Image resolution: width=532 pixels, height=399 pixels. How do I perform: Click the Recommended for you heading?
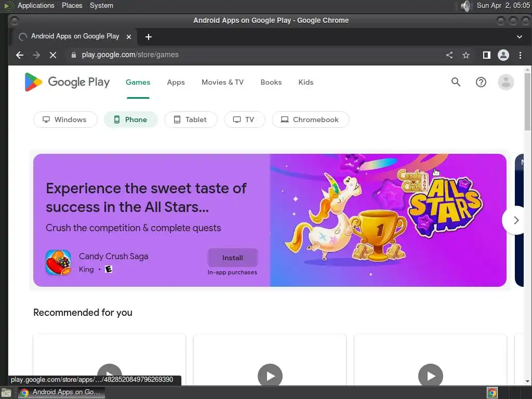[83, 312]
